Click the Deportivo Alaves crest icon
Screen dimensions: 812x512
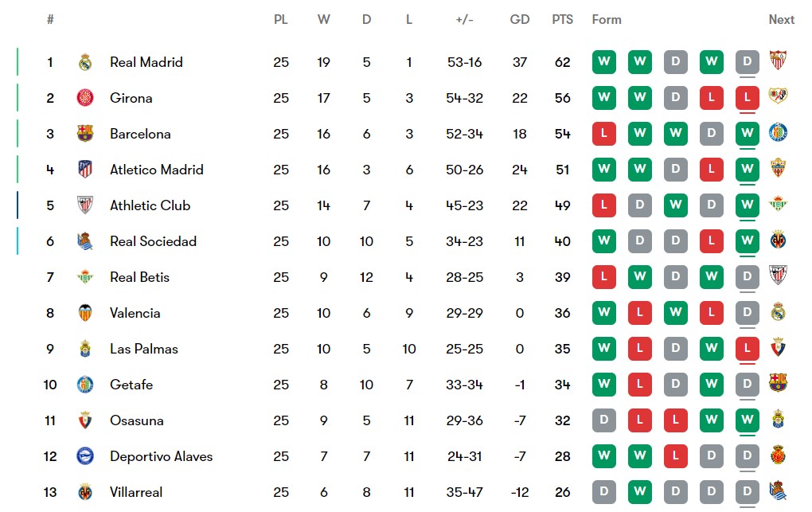point(85,456)
